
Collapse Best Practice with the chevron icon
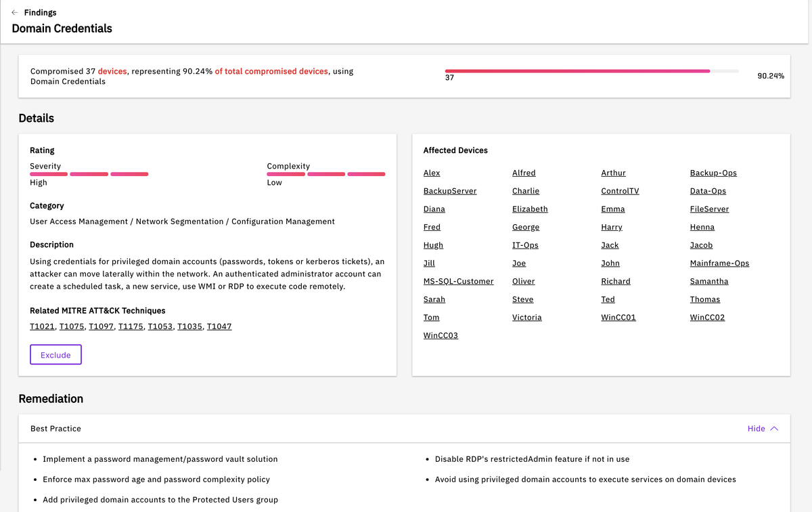[x=774, y=429]
